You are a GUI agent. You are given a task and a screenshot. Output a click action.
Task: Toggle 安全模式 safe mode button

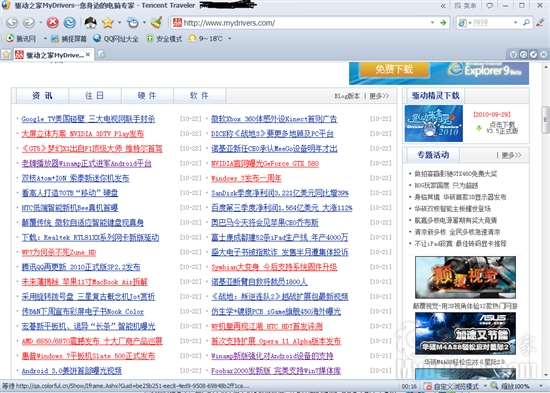pyautogui.click(x=165, y=39)
